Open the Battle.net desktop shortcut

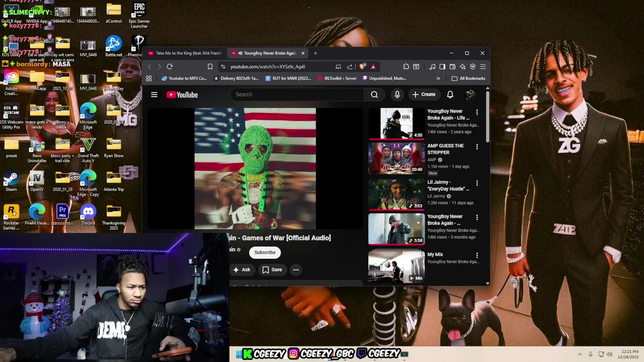coord(114,46)
